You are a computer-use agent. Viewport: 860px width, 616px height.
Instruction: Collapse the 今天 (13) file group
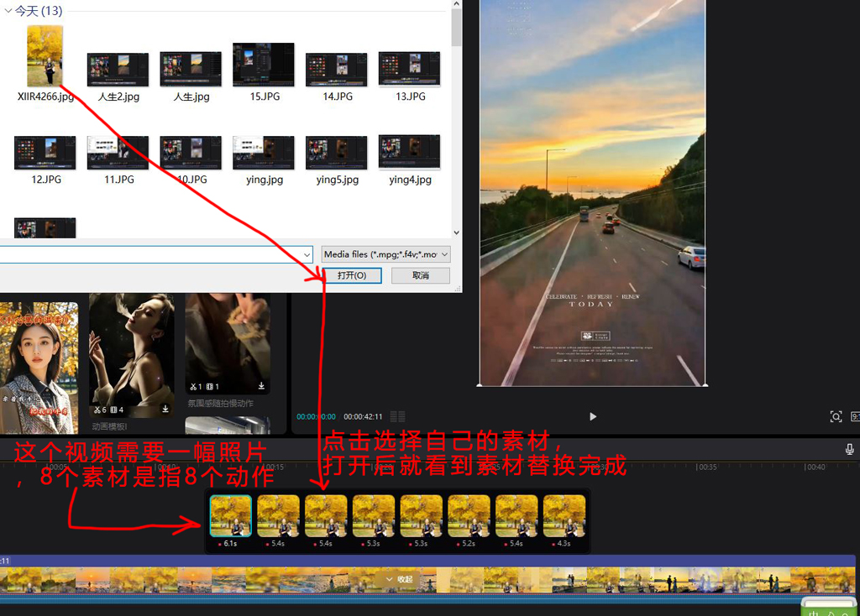coord(8,12)
